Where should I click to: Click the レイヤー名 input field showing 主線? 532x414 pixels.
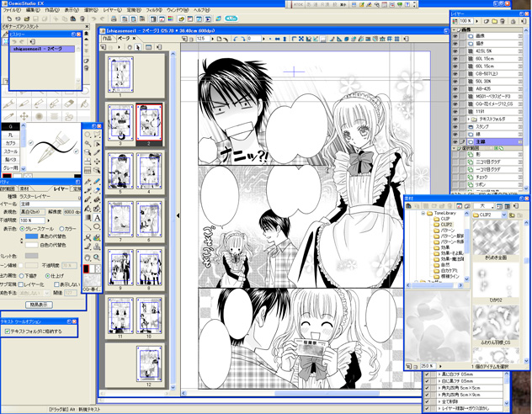(51, 204)
